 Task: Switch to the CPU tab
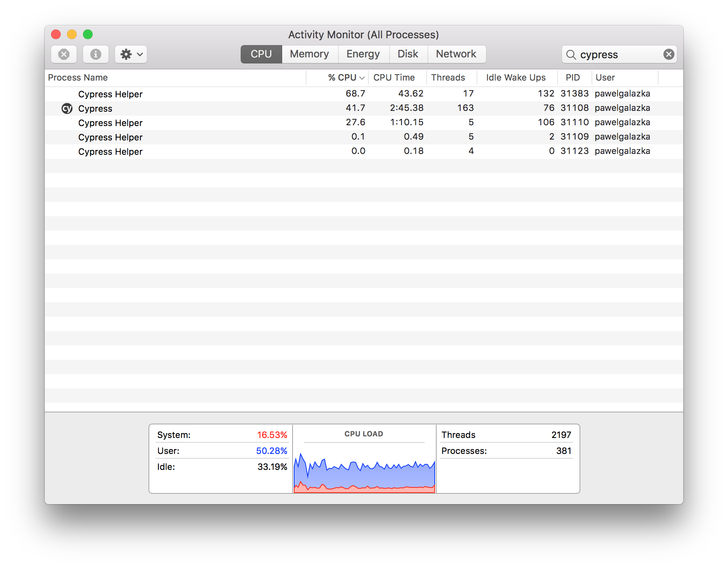coord(261,54)
